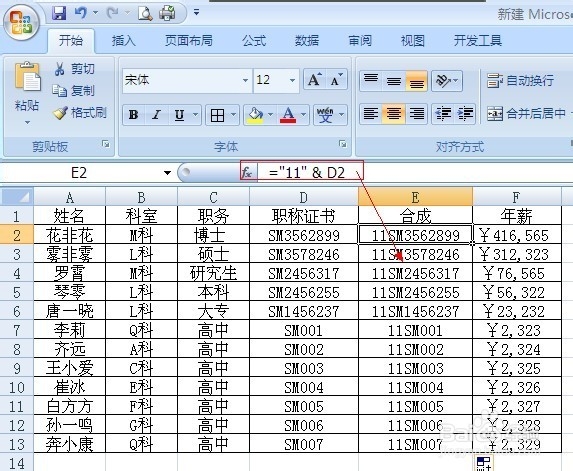This screenshot has width=573, height=471.
Task: Toggle italic formatting
Action: point(156,115)
